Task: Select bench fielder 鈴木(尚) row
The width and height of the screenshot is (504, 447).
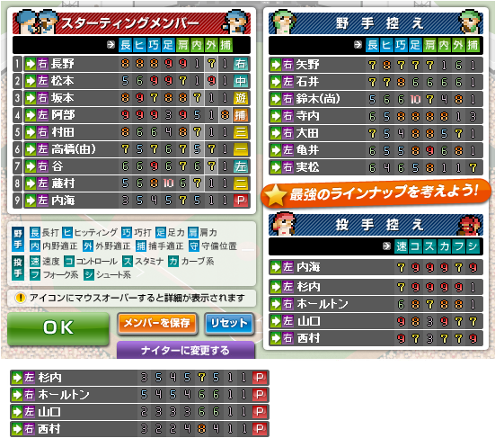Action: pyautogui.click(x=376, y=99)
